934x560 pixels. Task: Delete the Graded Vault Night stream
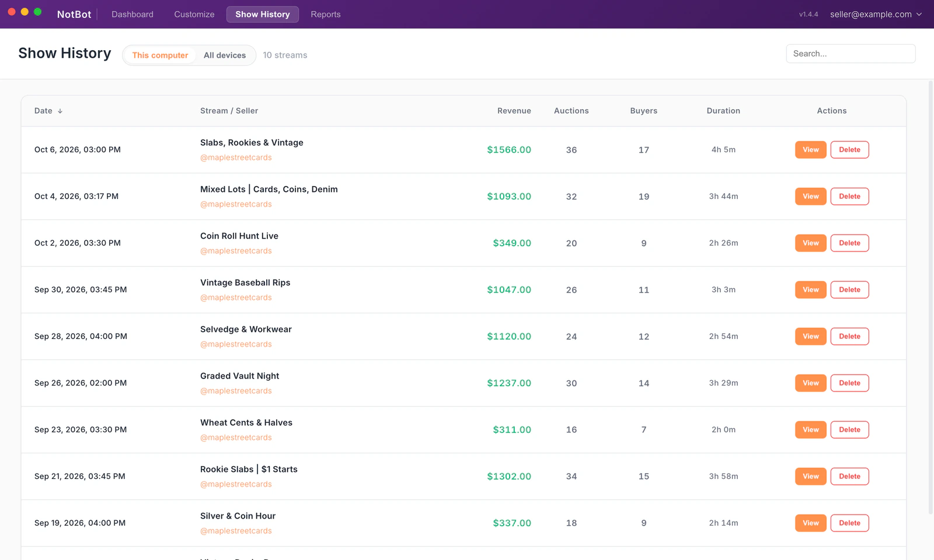click(849, 383)
